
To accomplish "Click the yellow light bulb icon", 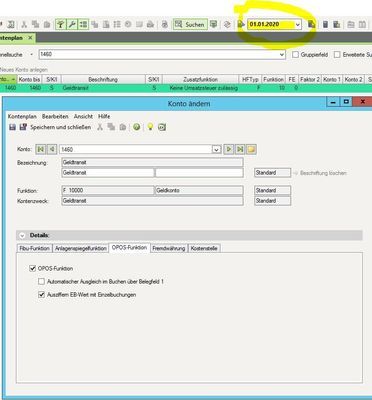I will (150, 127).
